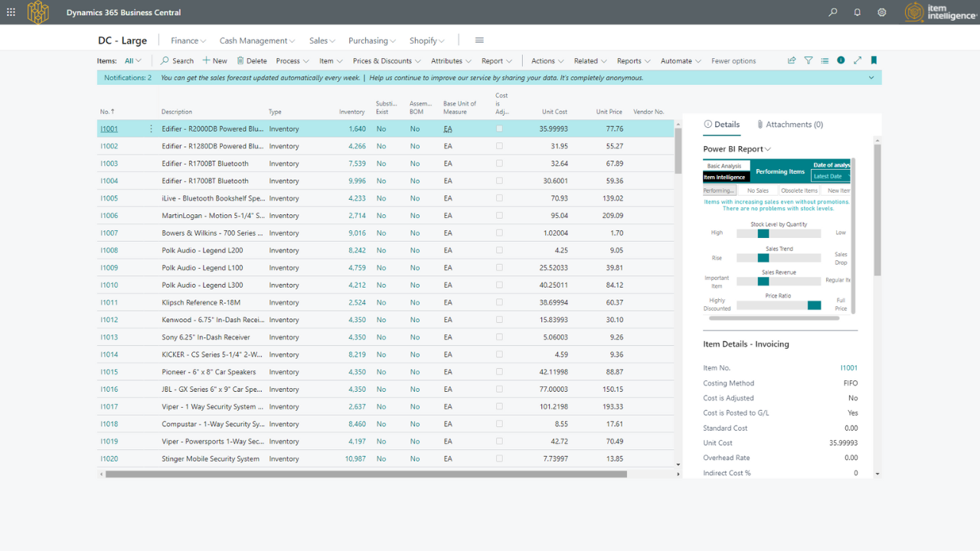The width and height of the screenshot is (980, 551).
Task: Expand the notification bar chevron
Action: pos(871,77)
